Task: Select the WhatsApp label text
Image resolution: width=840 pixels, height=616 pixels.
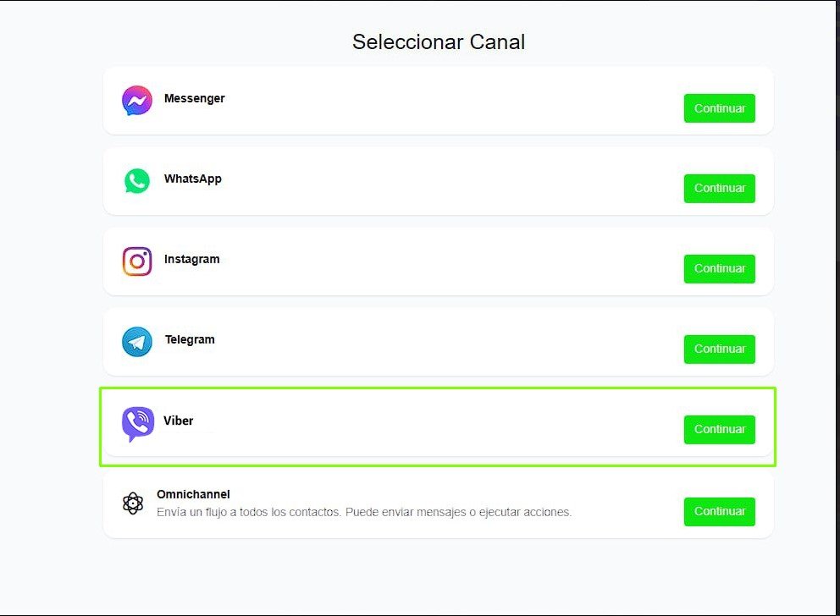Action: coord(193,179)
